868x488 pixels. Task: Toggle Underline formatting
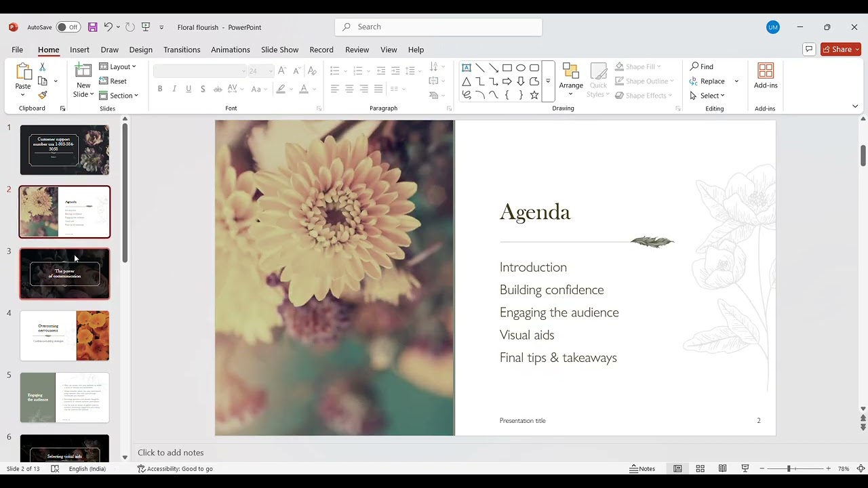coord(189,89)
